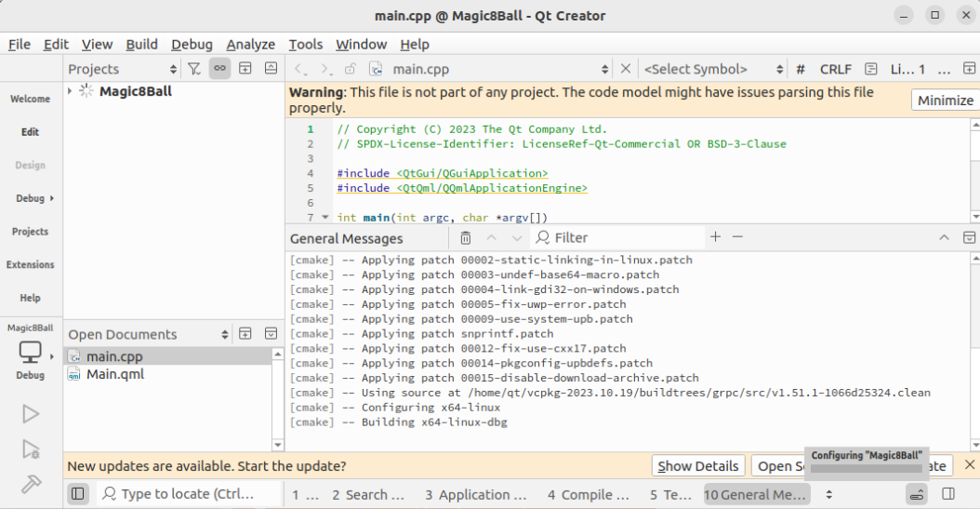The image size is (980, 509).
Task: Switch to 2 Search Results pane
Action: [x=368, y=495]
